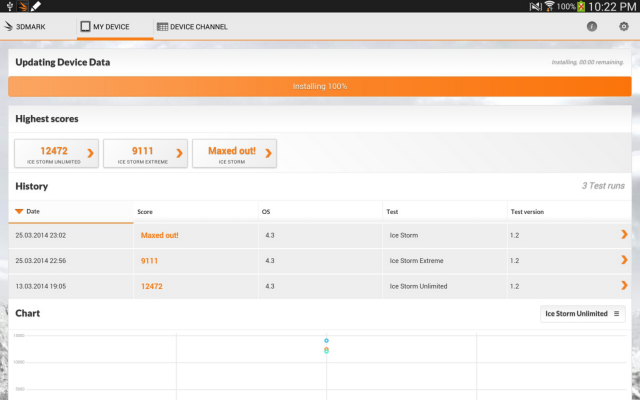Open the 3DMARK home tab
640x400 pixels.
[25, 27]
